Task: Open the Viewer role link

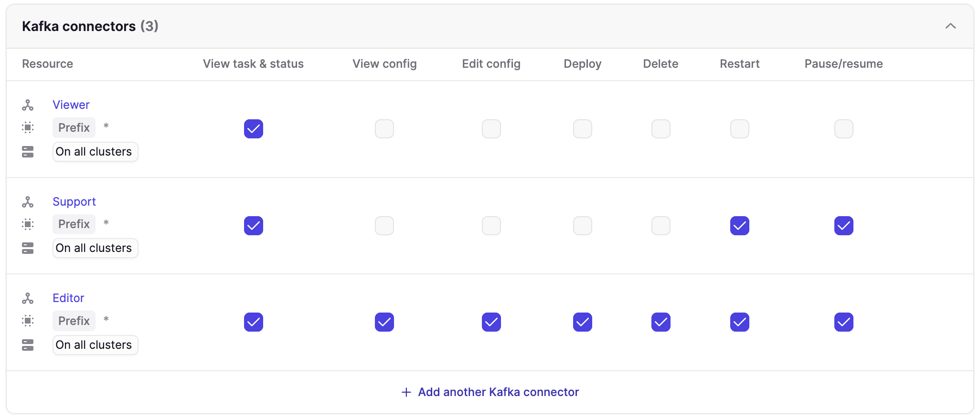Action: pyautogui.click(x=71, y=105)
